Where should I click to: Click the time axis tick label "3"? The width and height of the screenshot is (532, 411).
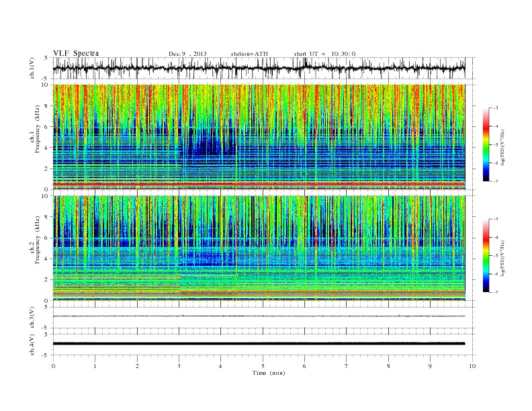[179, 366]
